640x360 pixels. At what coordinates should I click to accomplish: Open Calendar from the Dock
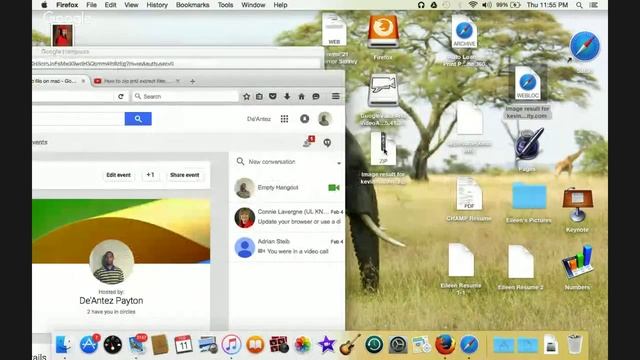point(183,345)
